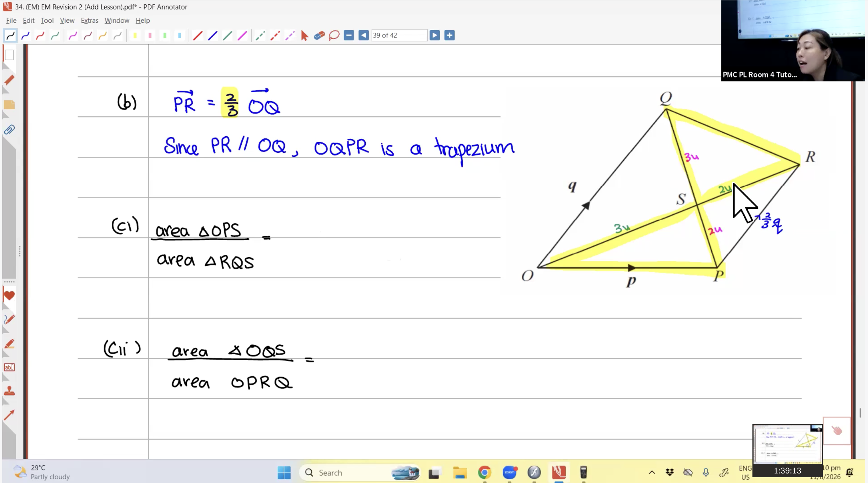The image size is (868, 483).
Task: Select the dark maroon freehand pen
Action: click(x=88, y=36)
